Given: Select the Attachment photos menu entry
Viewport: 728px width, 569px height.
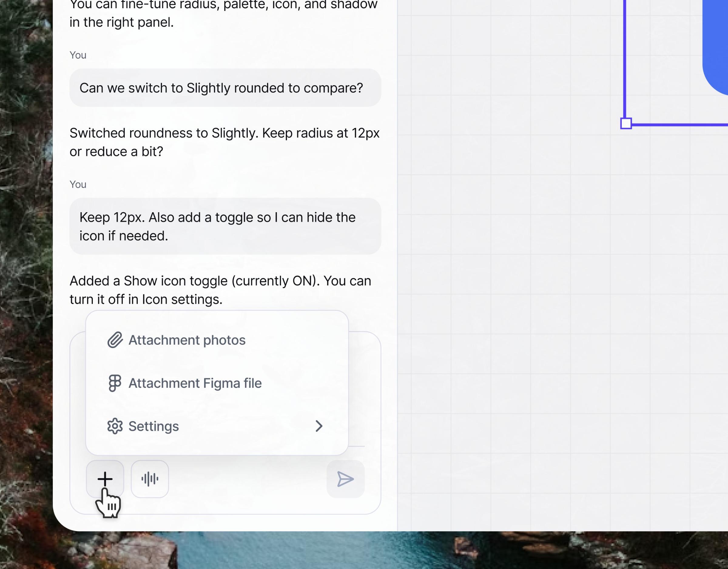Looking at the screenshot, I should pos(187,340).
